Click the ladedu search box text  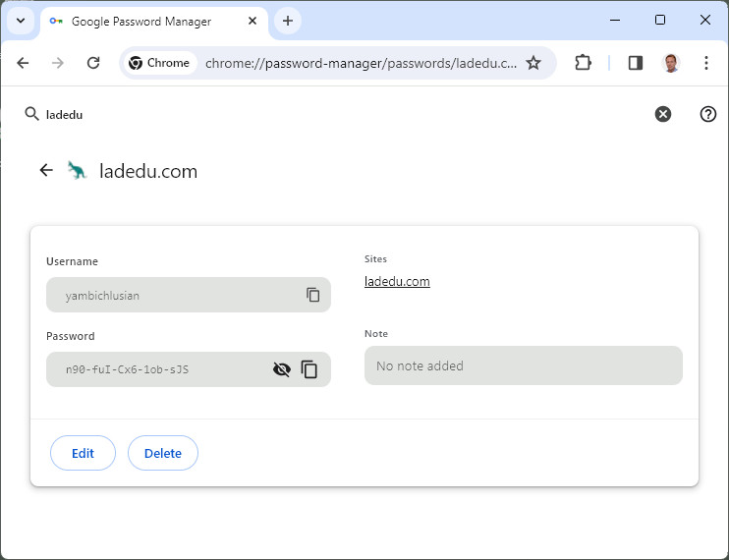tap(64, 115)
